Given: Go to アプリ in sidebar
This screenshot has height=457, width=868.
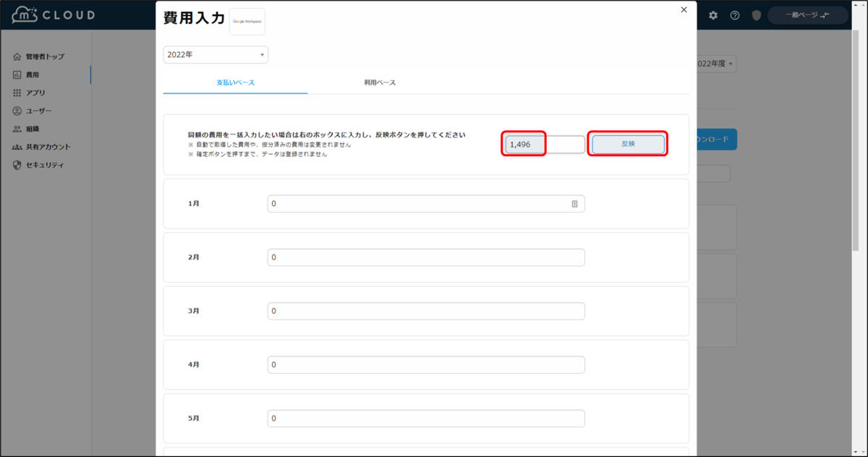Looking at the screenshot, I should tap(35, 93).
